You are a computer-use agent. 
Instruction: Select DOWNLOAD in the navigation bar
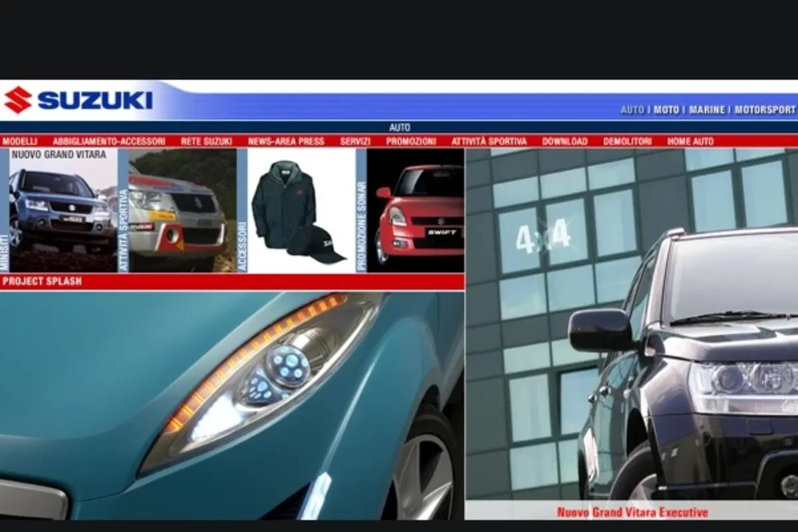[565, 141]
